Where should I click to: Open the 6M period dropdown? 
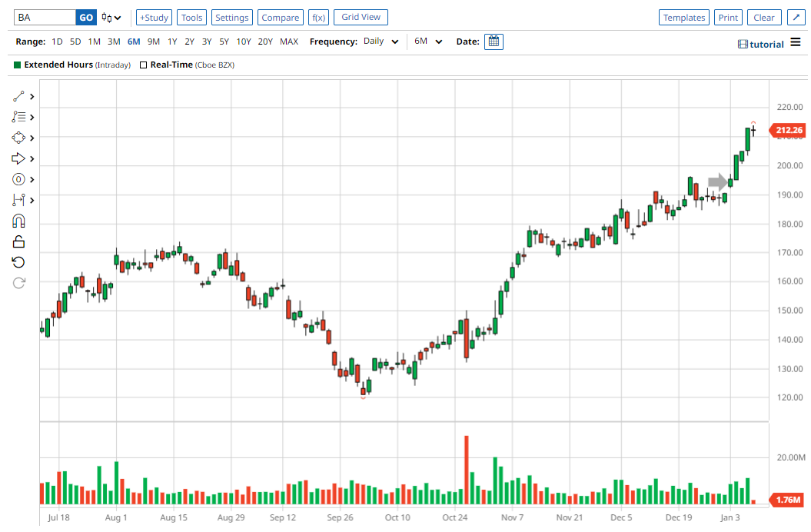(428, 42)
